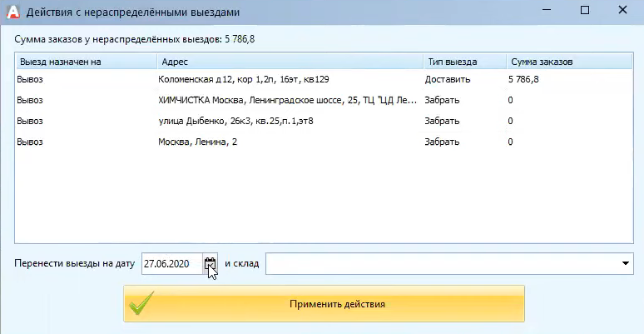The image size is (644, 334).
Task: Click the 5 786,8 sum cell
Action: 523,80
